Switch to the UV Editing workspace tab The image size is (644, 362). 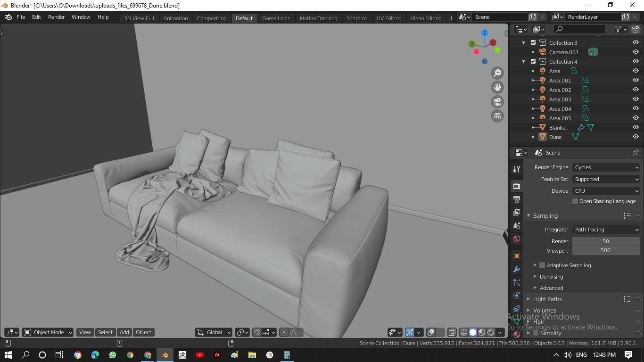(389, 18)
